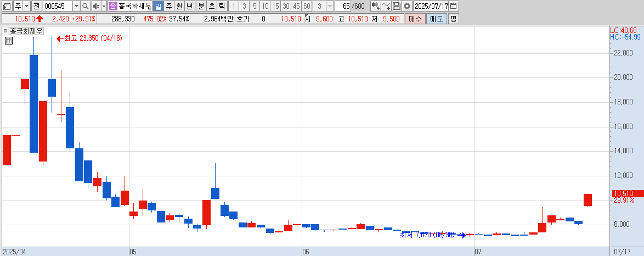Click the 고 10,510 high price

coord(353,19)
